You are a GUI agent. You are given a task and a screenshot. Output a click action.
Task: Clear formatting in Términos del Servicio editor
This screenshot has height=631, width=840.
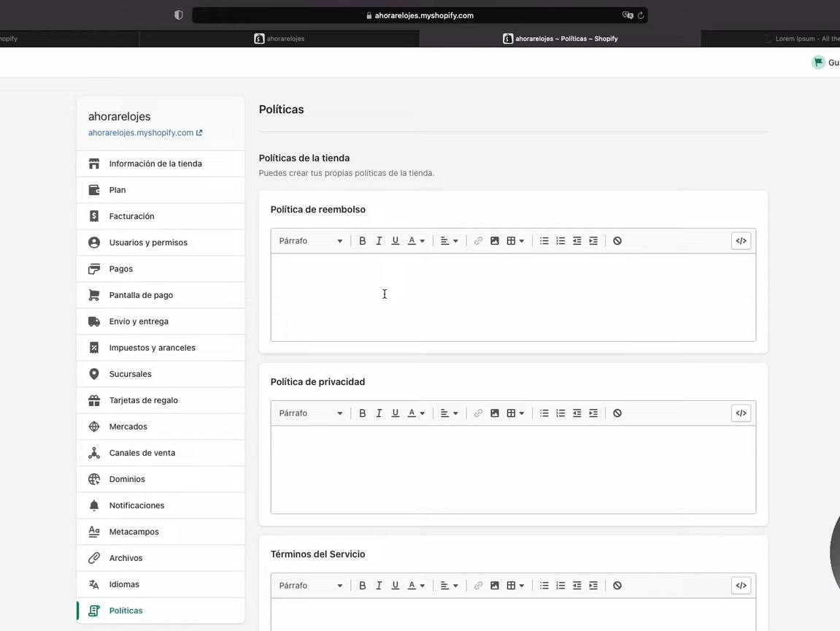click(x=617, y=586)
